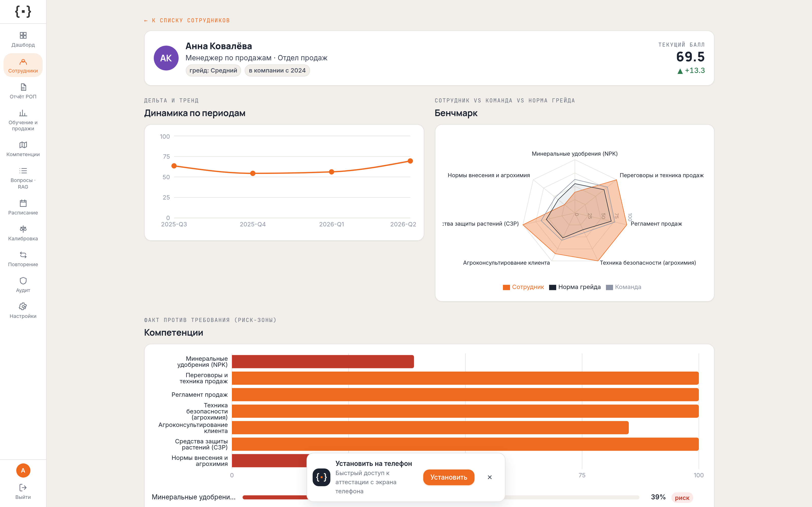Viewport: 812px width, 507px height.
Task: Return via К списку сотрудников link
Action: [187, 21]
